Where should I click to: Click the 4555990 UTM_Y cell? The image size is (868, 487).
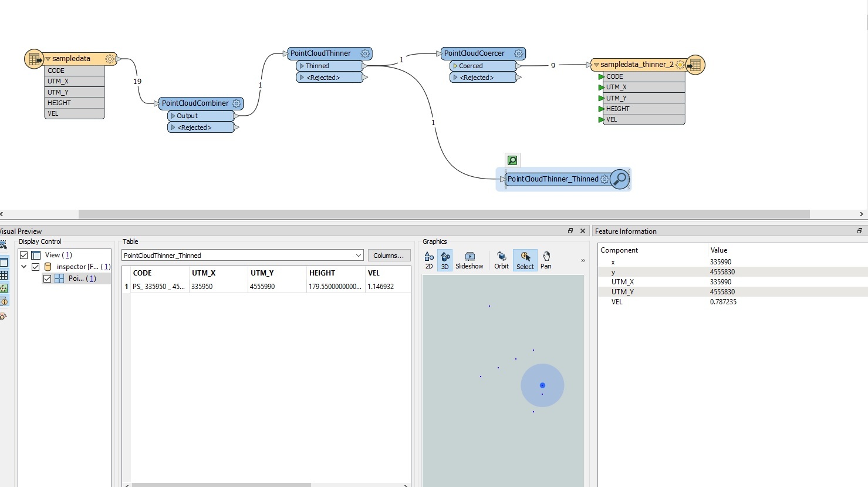click(x=277, y=287)
